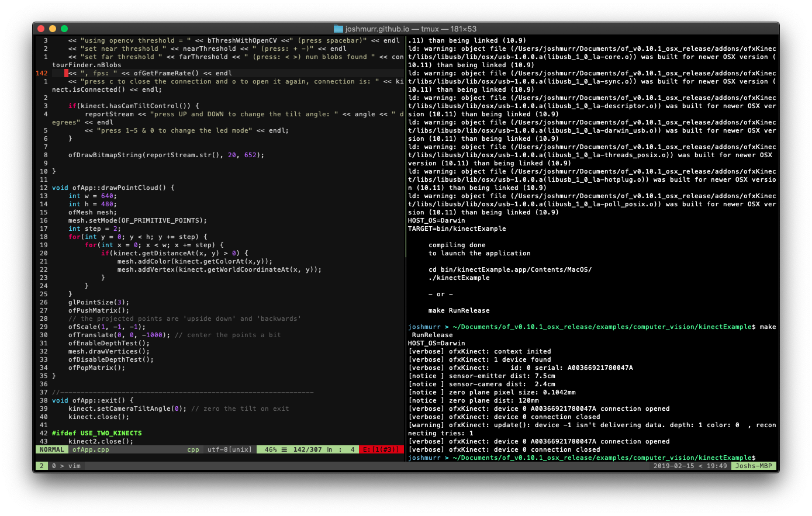Click the last shell prompt ending in kinectExample$
Image resolution: width=812 pixels, height=516 pixels.
pos(582,458)
